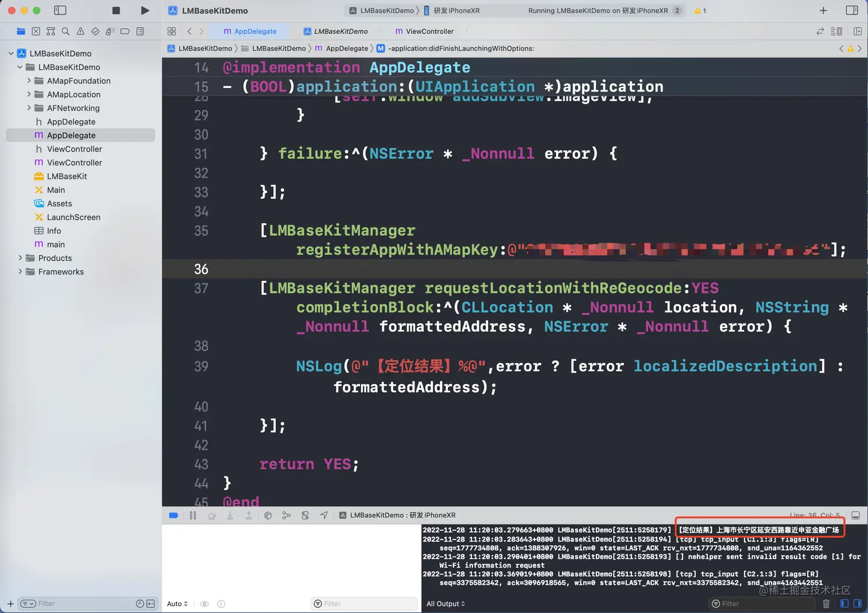Viewport: 868px width, 613px height.
Task: Click the enable code review arrows icon
Action: 820,32
